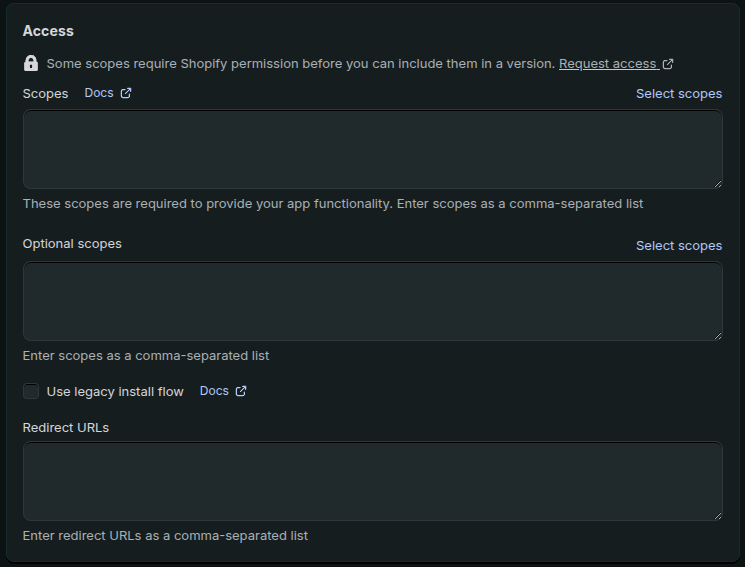Click the resize handle of the Optional scopes textarea
The image size is (745, 567).
point(716,335)
